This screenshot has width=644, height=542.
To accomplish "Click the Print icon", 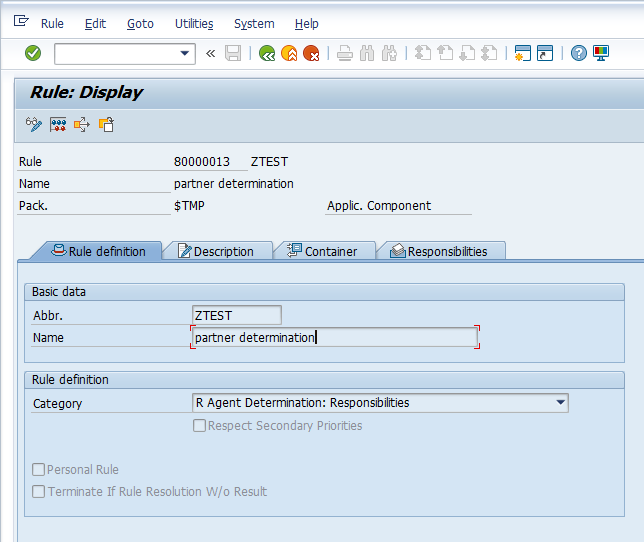I will click(345, 53).
